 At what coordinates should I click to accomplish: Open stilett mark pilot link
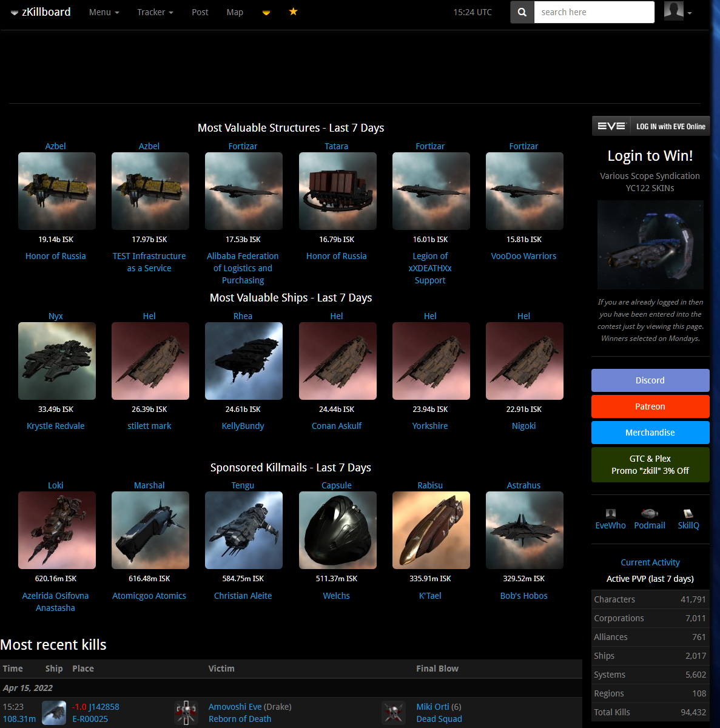coord(149,426)
